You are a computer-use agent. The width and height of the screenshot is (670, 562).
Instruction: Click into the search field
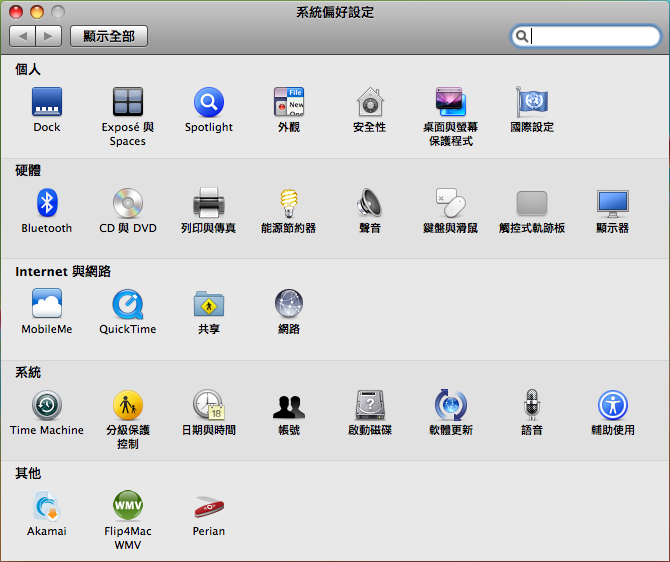[x=585, y=36]
